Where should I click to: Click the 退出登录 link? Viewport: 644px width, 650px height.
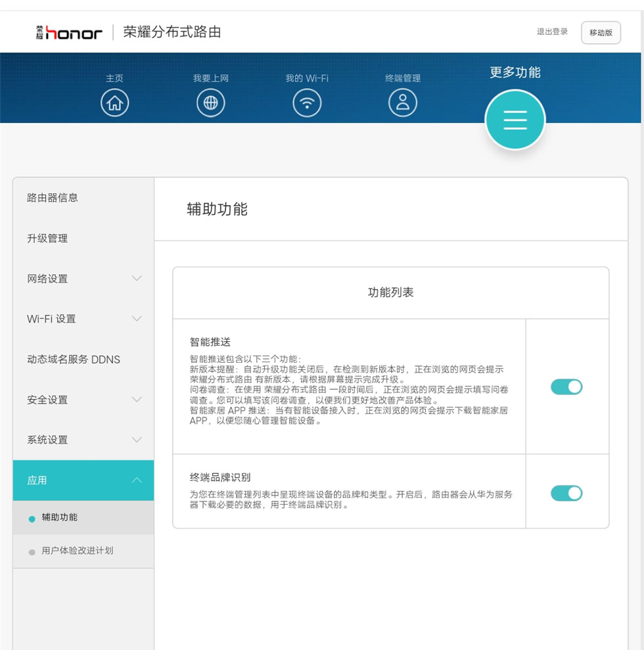click(552, 32)
